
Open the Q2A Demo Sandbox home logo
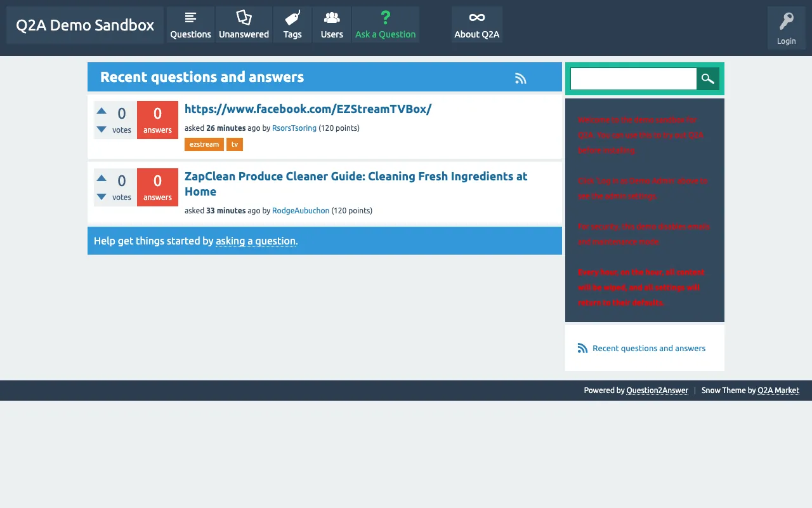[x=85, y=25]
